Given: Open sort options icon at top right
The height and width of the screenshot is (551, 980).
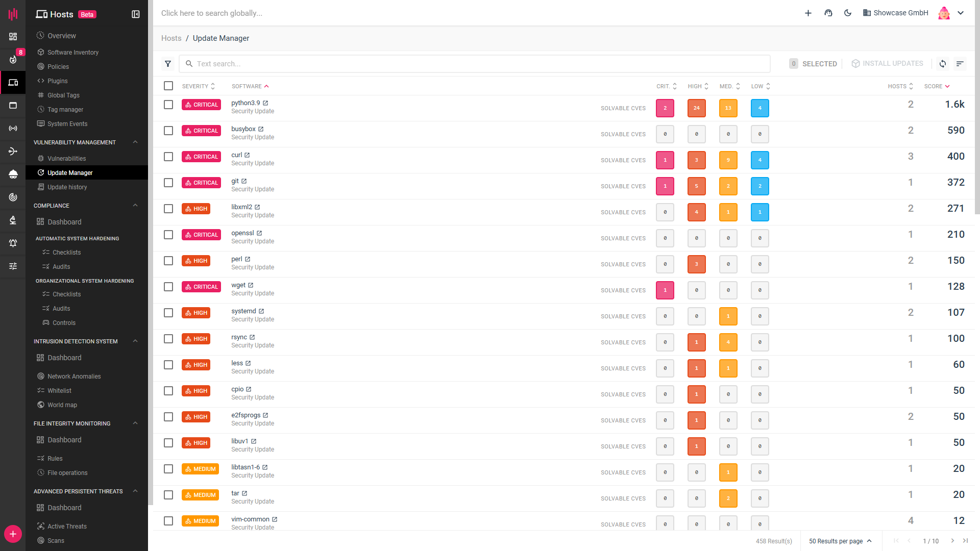Looking at the screenshot, I should click(960, 64).
